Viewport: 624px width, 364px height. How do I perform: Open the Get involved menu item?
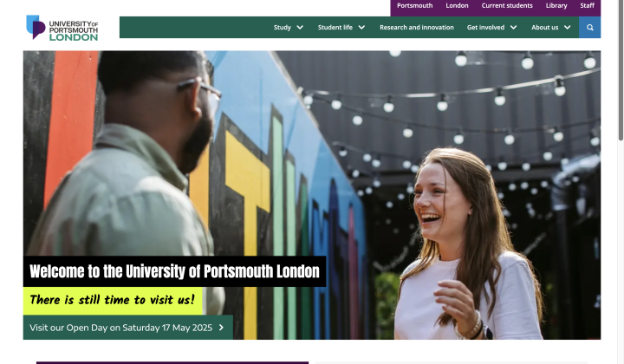(x=485, y=28)
